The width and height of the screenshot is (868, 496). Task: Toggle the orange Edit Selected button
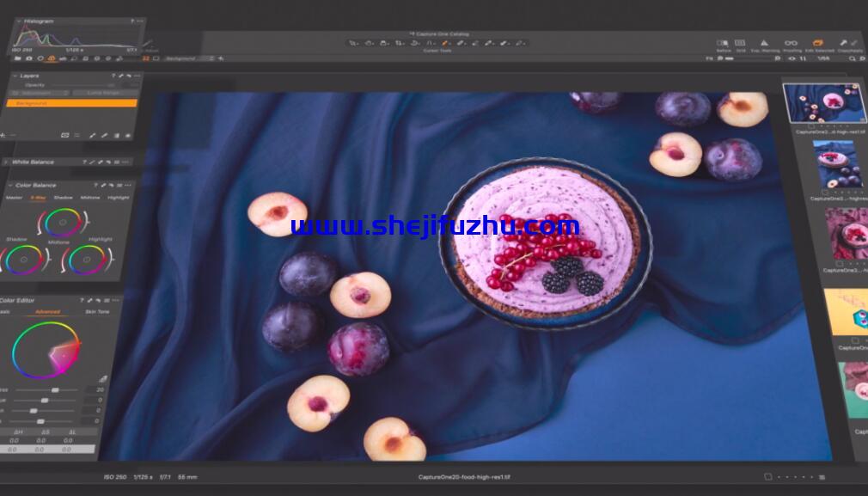pyautogui.click(x=817, y=43)
